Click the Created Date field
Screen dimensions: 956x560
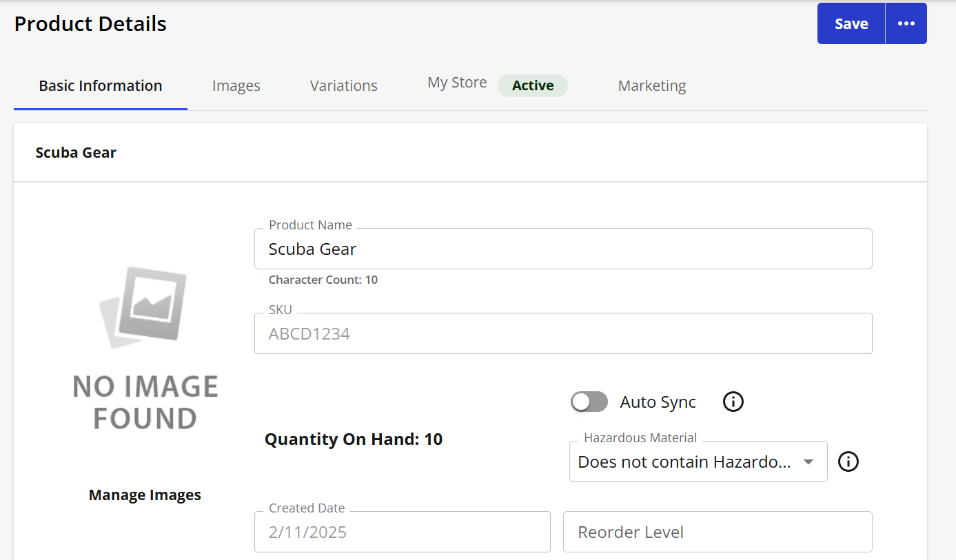402,532
